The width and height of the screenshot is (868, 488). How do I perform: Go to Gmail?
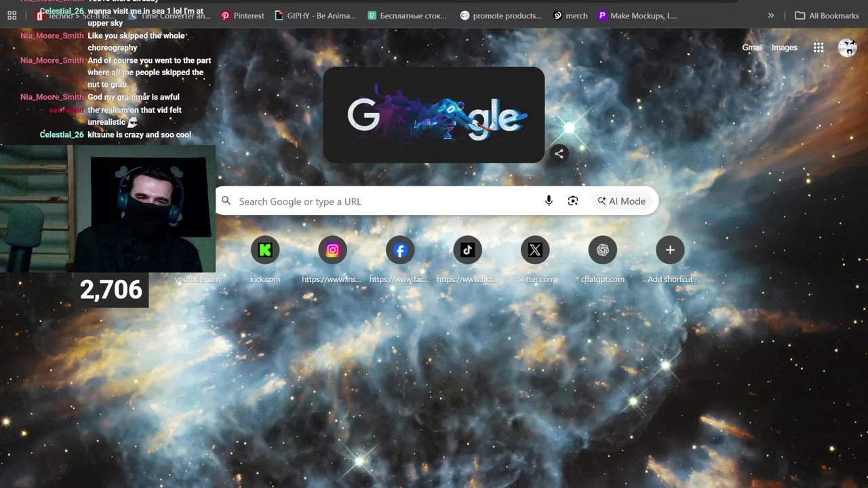(x=752, y=47)
